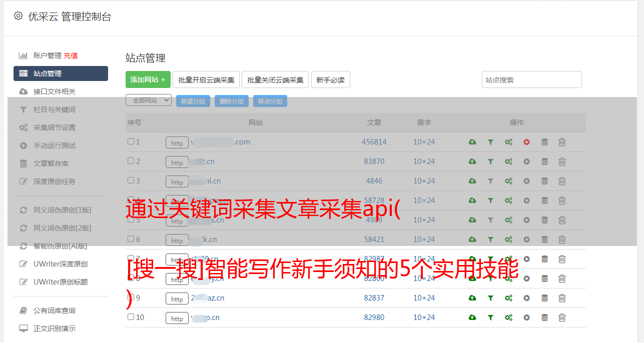The height and width of the screenshot is (343, 644).
Task: Click the database icon in row 10
Action: point(544,317)
